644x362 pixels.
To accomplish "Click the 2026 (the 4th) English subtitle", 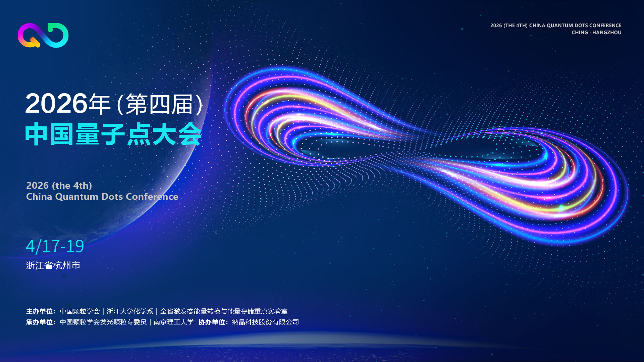I will [59, 185].
